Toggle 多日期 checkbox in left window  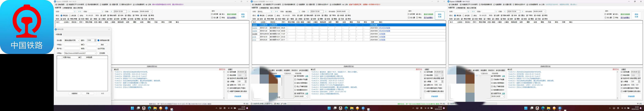coord(212,14)
